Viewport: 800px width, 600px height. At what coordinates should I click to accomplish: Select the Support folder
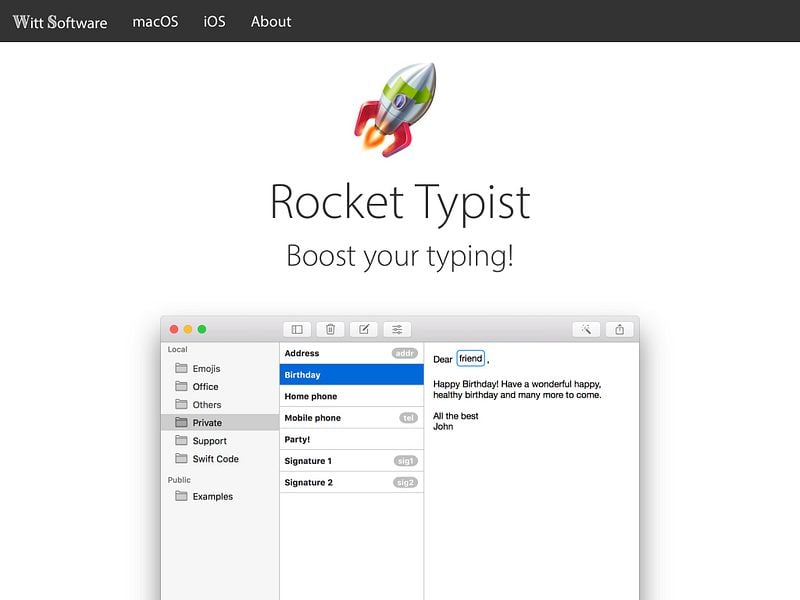point(220,441)
